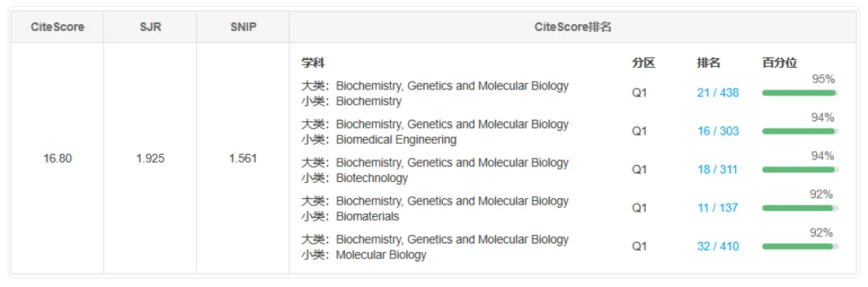The width and height of the screenshot is (868, 287).
Task: Click the SJR value 1.925
Action: tap(151, 159)
